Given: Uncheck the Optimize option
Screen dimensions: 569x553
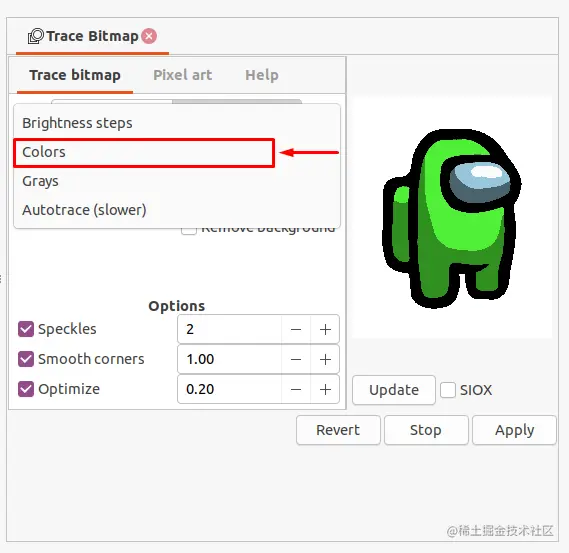Looking at the screenshot, I should coord(26,389).
